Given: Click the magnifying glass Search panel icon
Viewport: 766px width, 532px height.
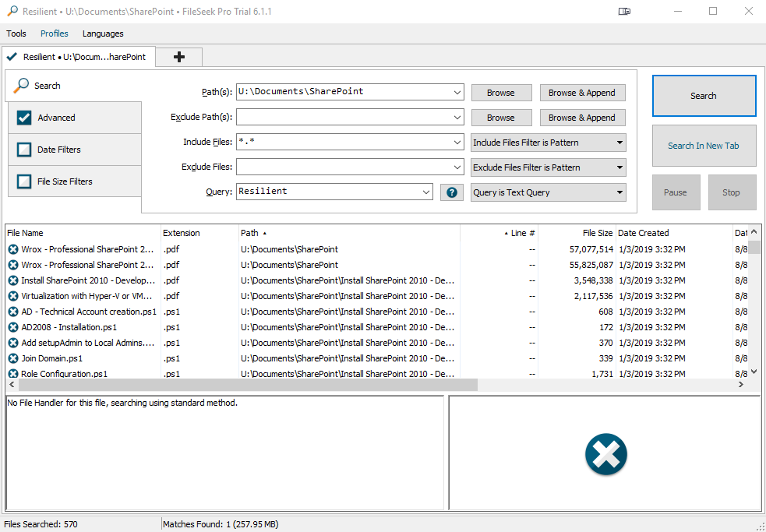Looking at the screenshot, I should coord(22,85).
